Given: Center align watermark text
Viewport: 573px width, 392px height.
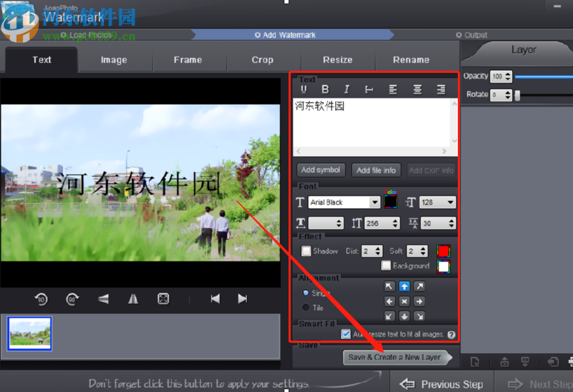Looking at the screenshot, I should coord(417,89).
